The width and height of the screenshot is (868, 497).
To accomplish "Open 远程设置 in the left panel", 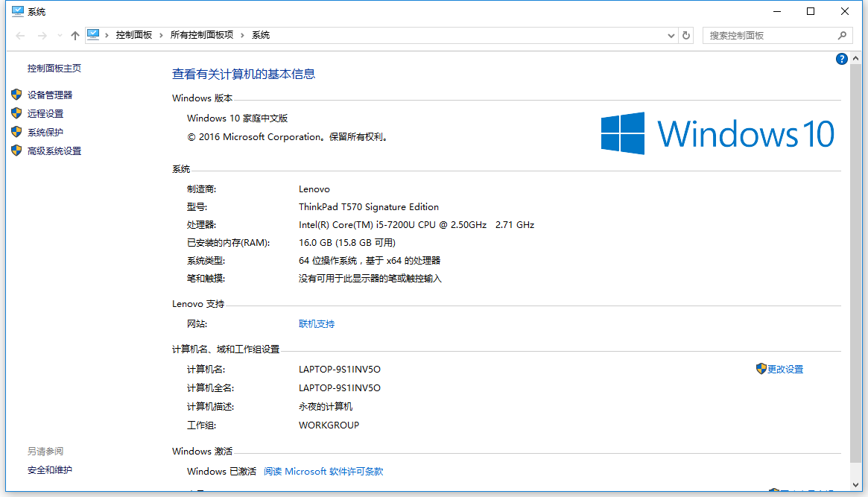I will pos(44,113).
